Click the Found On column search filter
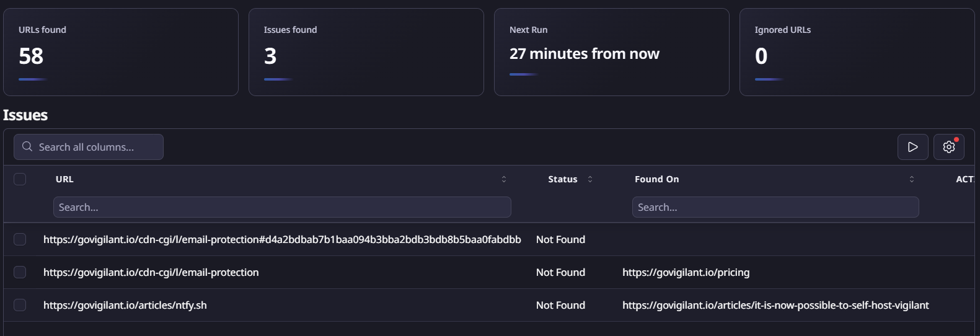980x336 pixels. 775,207
